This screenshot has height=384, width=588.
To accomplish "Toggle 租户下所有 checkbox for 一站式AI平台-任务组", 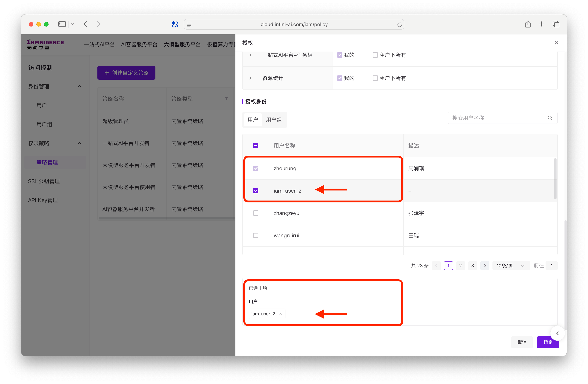I will point(375,55).
